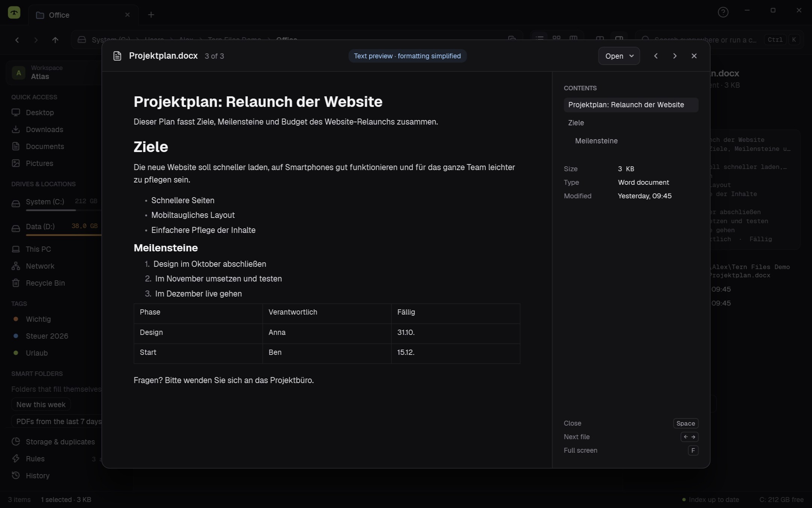Open the 'New this week' smart folder

coord(41,405)
